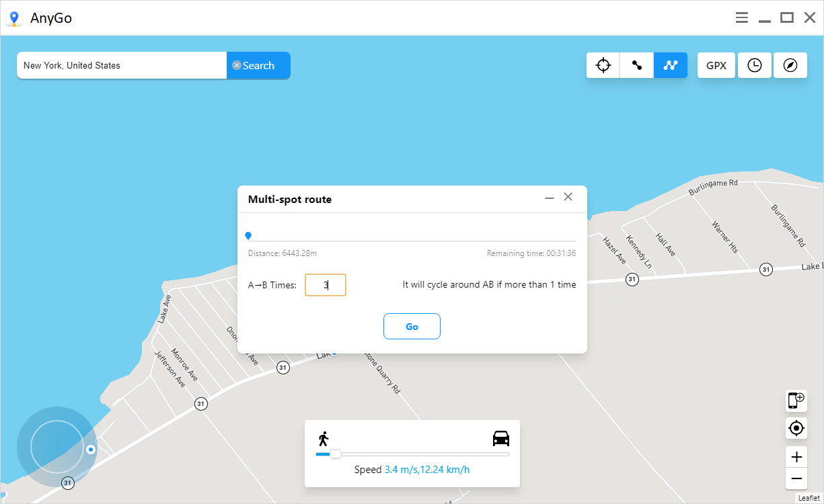Open the history records clock icon
Image resolution: width=824 pixels, height=504 pixels.
755,65
